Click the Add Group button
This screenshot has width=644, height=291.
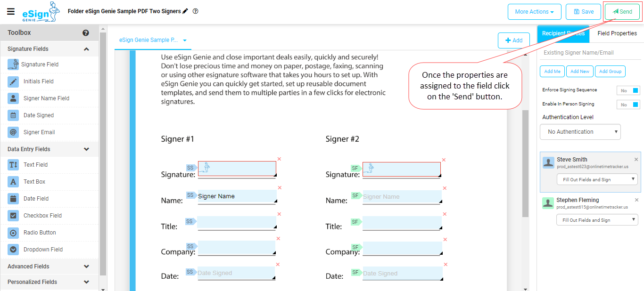(610, 72)
